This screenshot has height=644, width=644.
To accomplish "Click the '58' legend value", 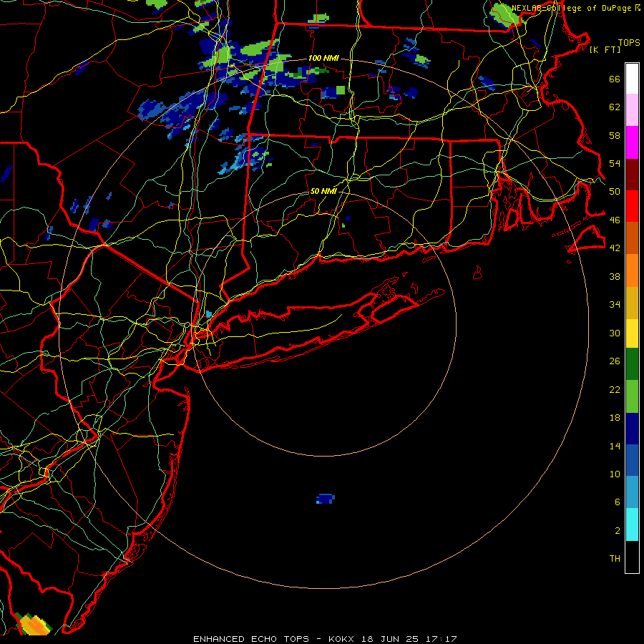I will point(615,135).
